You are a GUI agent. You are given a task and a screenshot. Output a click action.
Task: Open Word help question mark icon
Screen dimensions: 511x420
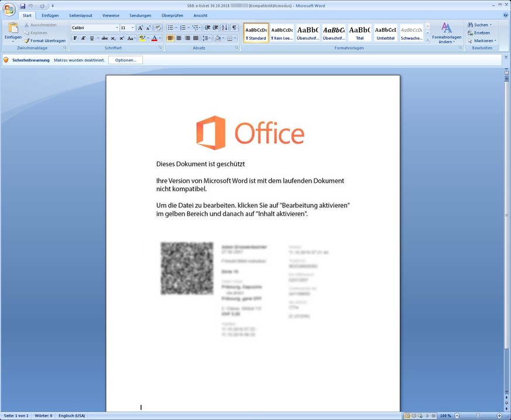click(506, 16)
